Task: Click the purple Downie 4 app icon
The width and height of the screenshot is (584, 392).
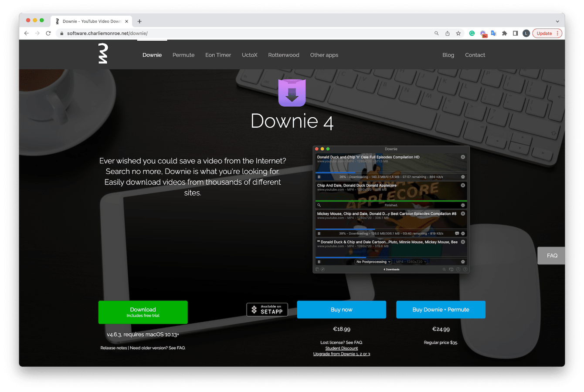Action: coord(292,92)
